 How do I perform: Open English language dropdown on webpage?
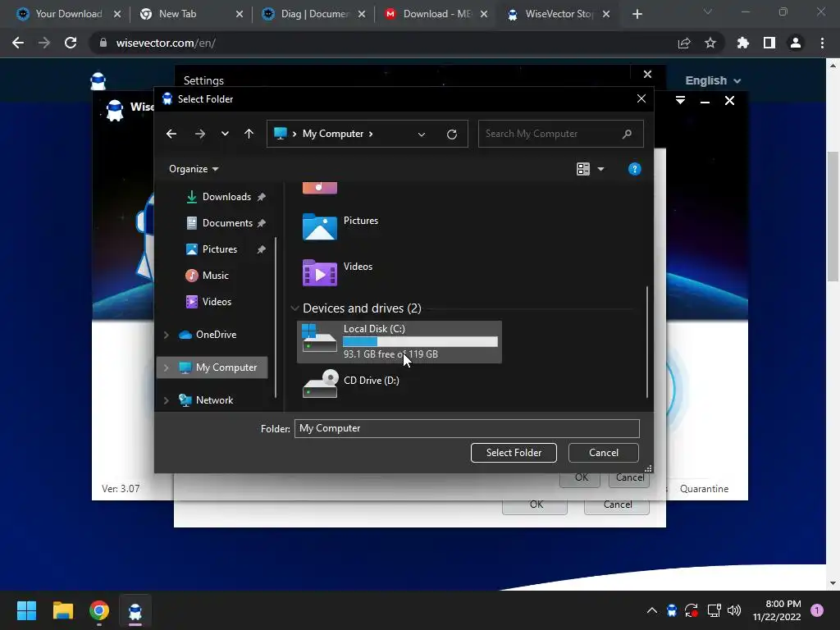[713, 81]
